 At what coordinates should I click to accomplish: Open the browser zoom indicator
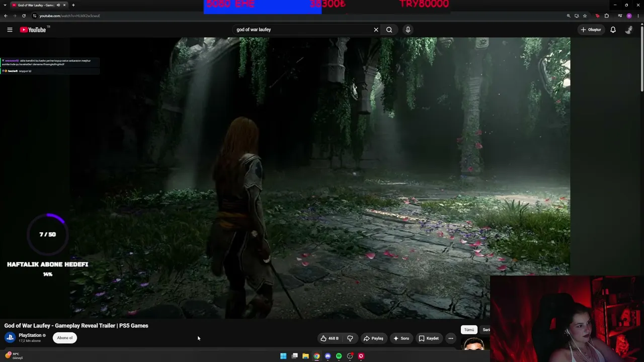click(569, 16)
